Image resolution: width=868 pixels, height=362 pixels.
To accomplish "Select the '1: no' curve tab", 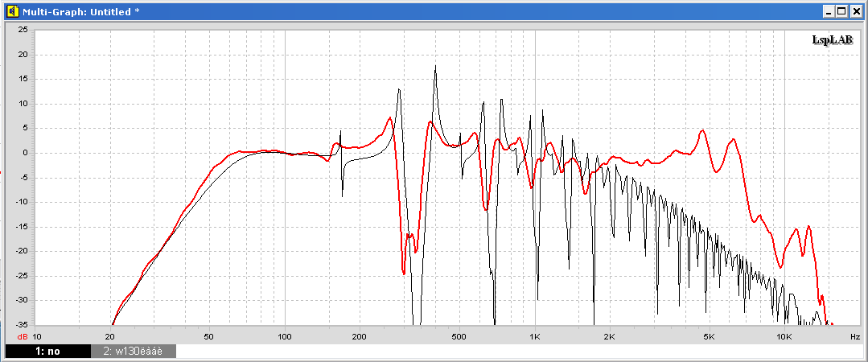I will (47, 351).
